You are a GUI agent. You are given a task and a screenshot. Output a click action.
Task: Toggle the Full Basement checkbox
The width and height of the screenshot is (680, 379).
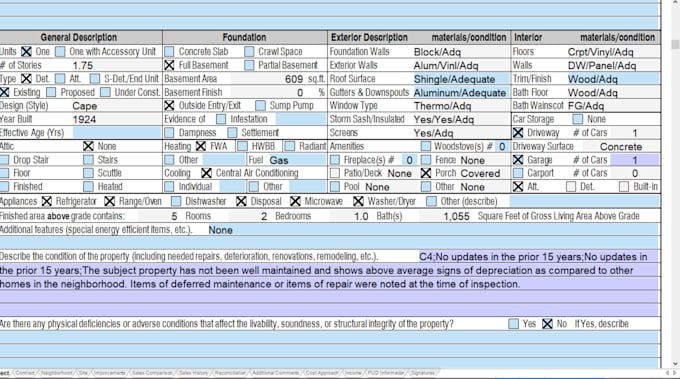169,65
